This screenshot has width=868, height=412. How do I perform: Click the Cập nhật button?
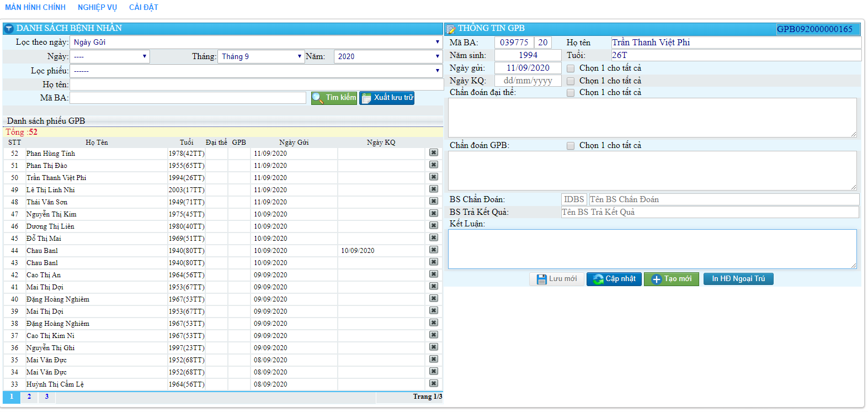(614, 279)
